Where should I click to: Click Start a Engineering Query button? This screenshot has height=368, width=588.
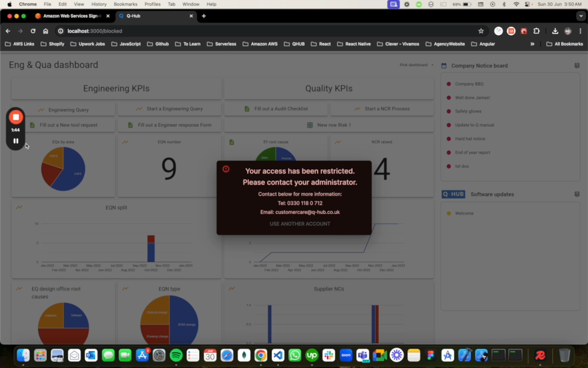pyautogui.click(x=169, y=109)
